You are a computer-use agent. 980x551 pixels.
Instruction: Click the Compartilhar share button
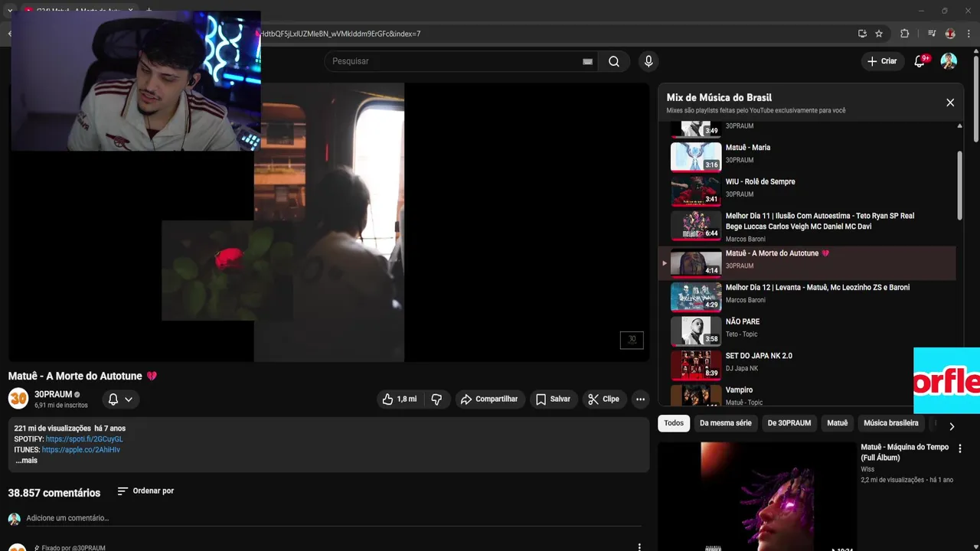pyautogui.click(x=488, y=399)
